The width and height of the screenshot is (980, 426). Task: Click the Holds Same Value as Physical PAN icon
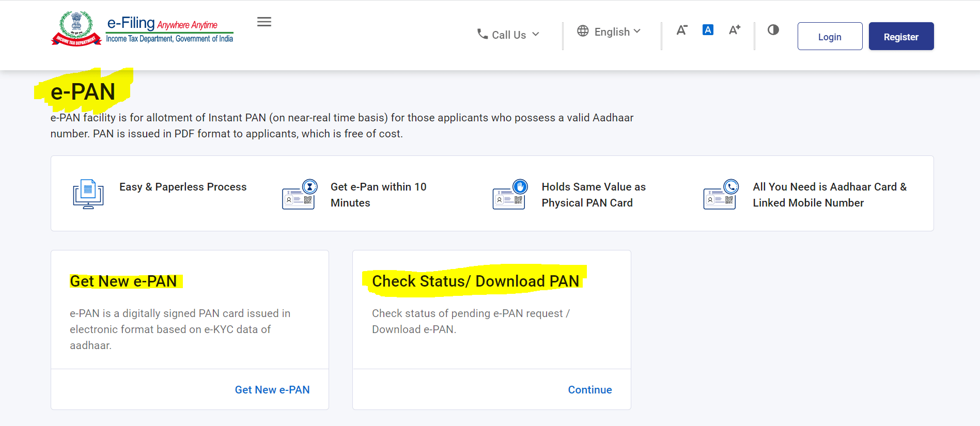click(510, 194)
